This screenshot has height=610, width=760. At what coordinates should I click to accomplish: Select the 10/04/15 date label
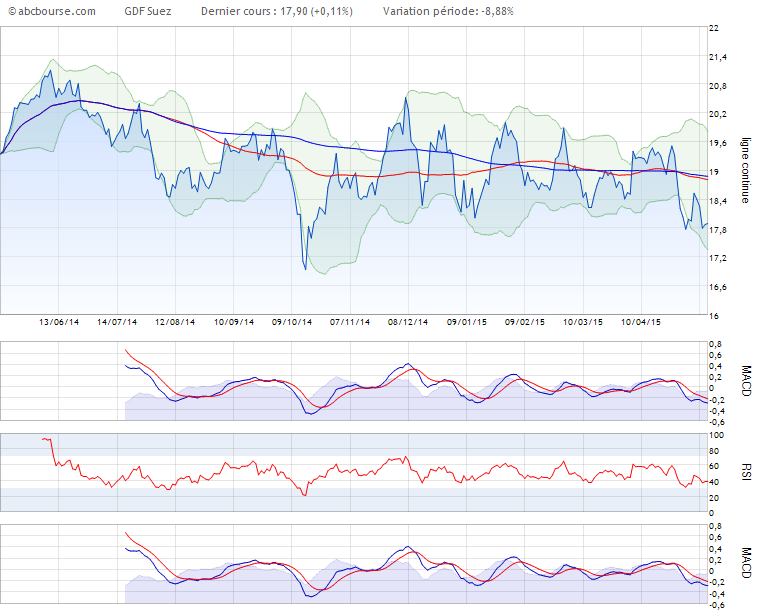[641, 323]
